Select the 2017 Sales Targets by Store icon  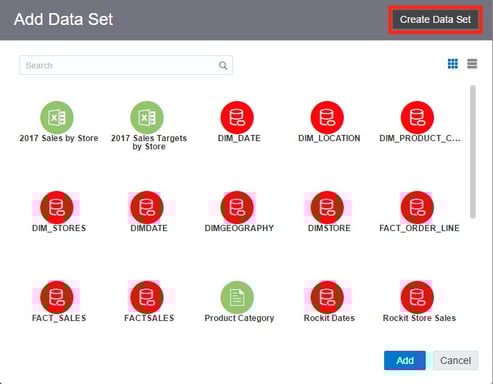coord(147,117)
